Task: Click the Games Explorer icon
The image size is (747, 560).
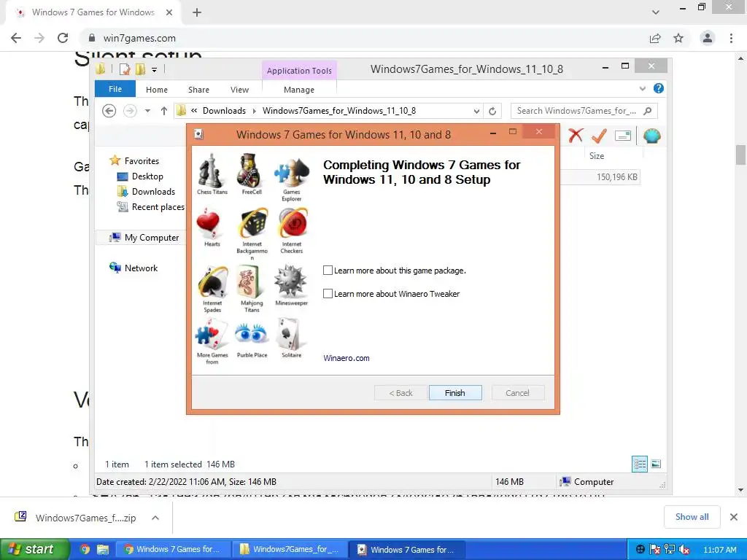Action: pyautogui.click(x=292, y=172)
